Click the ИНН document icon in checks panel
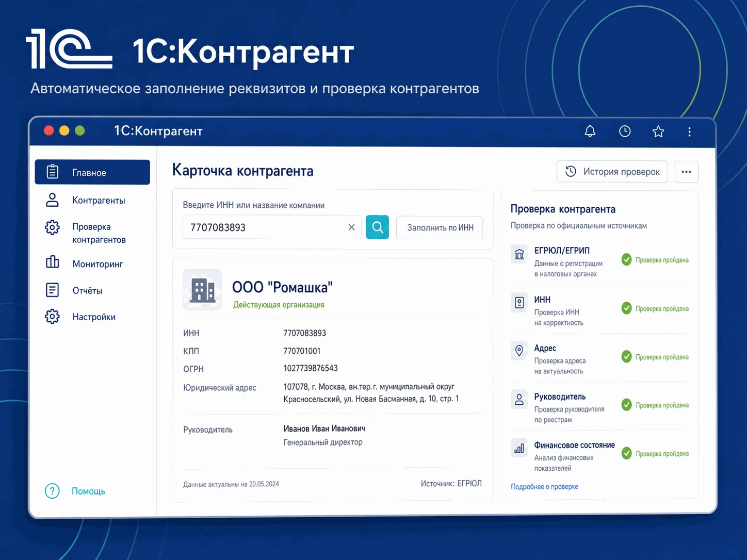Viewport: 747px width, 560px height. tap(519, 302)
